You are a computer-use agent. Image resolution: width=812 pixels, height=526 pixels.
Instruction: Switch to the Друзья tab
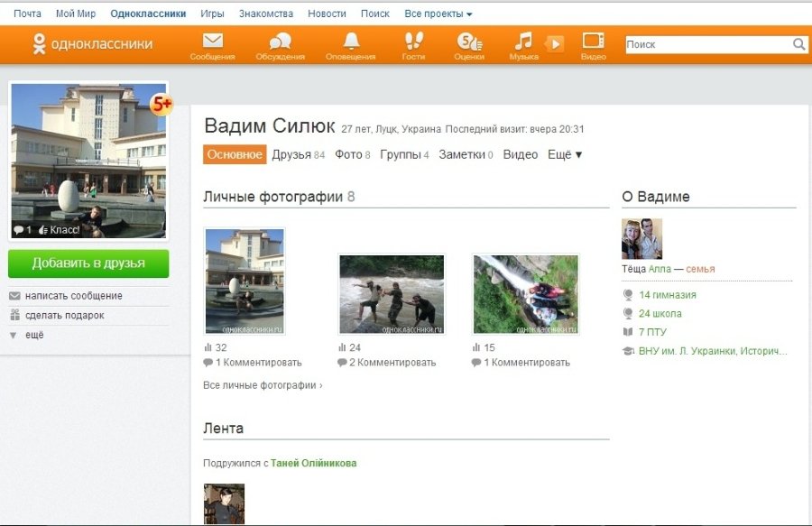click(x=291, y=154)
